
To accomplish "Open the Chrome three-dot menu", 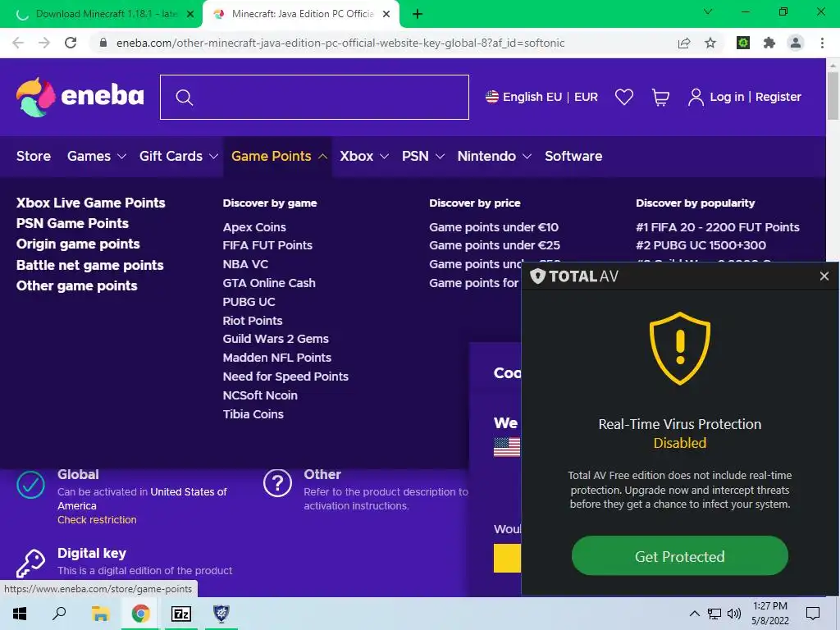I will [x=822, y=43].
